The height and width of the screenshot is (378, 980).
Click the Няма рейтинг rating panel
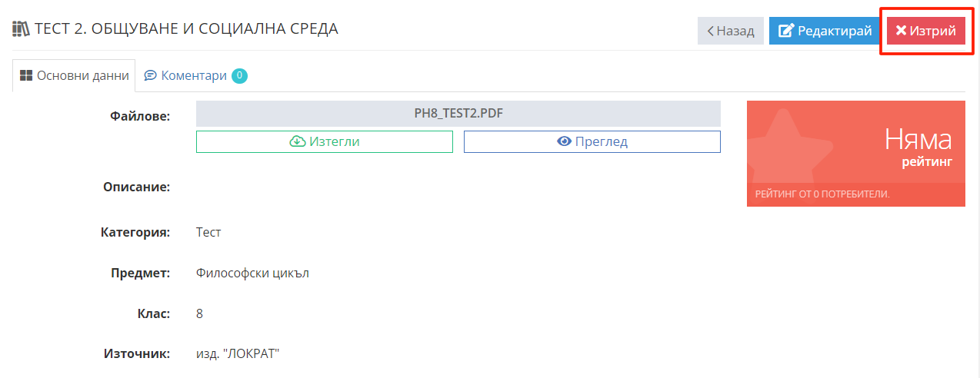856,154
